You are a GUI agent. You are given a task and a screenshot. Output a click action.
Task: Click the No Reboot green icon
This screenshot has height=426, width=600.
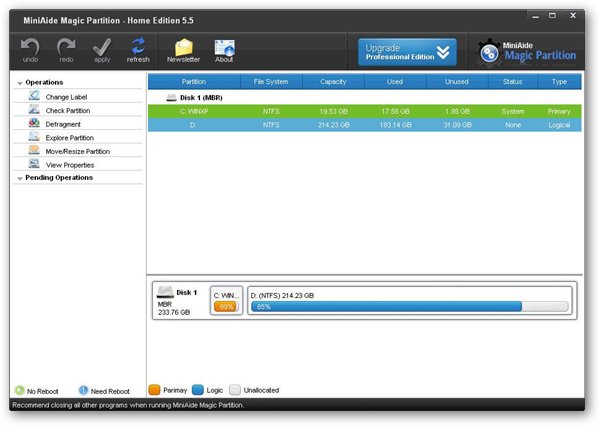coord(20,391)
